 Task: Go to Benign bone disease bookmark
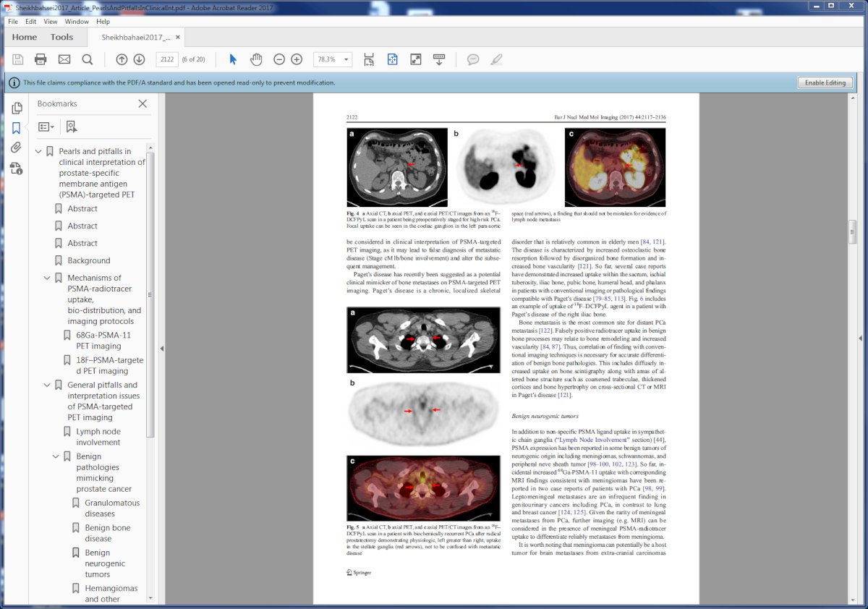tap(108, 533)
